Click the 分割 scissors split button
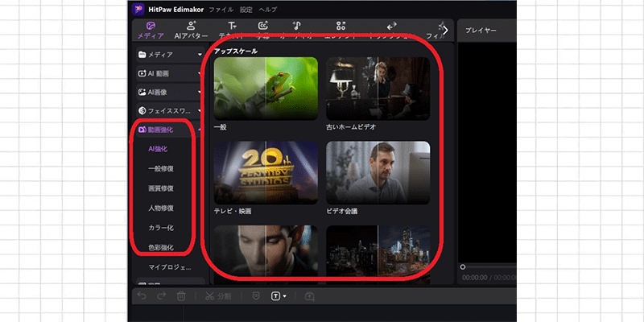This screenshot has height=322, width=644. tap(218, 296)
